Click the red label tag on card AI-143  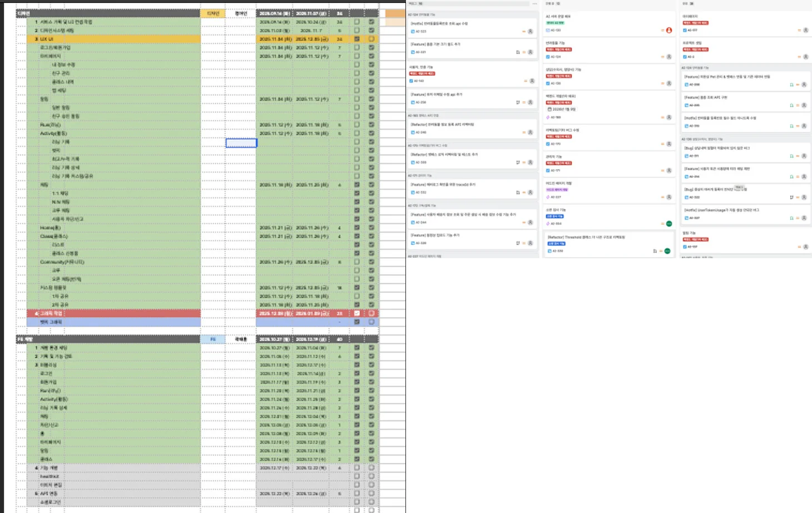[x=422, y=73]
